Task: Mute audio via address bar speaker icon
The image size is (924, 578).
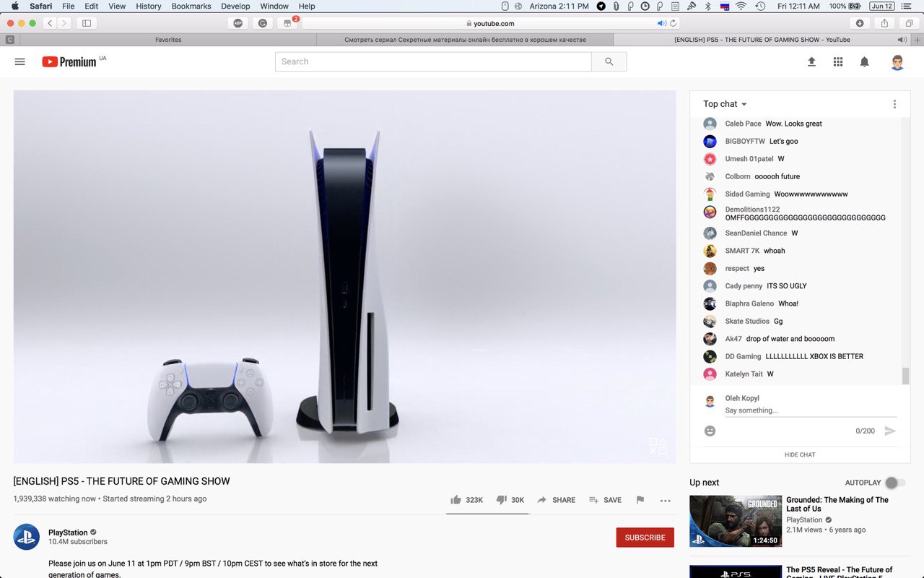Action: click(x=661, y=23)
